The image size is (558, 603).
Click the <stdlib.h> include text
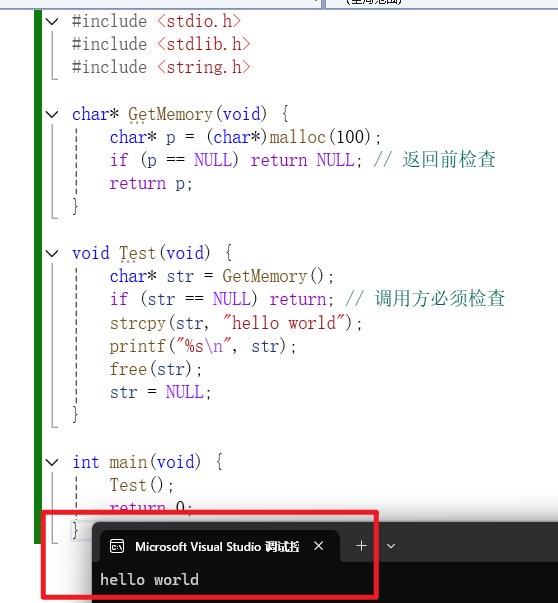pyautogui.click(x=204, y=45)
